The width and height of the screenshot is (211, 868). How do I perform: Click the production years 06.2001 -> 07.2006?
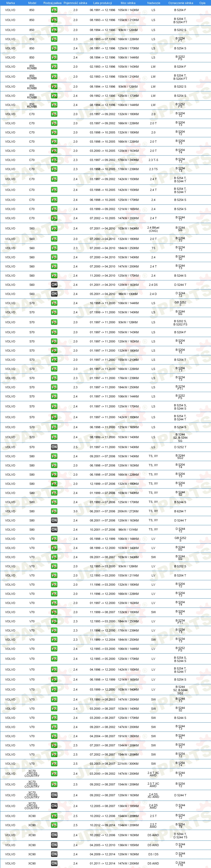click(103, 511)
